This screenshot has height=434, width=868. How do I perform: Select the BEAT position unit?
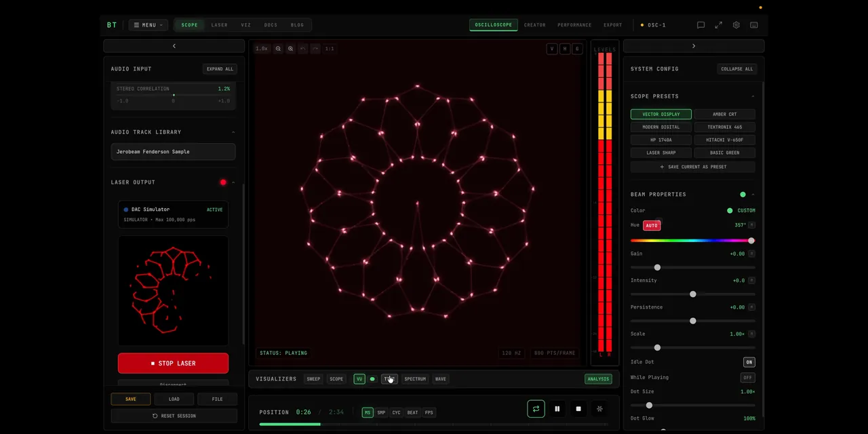pos(412,412)
